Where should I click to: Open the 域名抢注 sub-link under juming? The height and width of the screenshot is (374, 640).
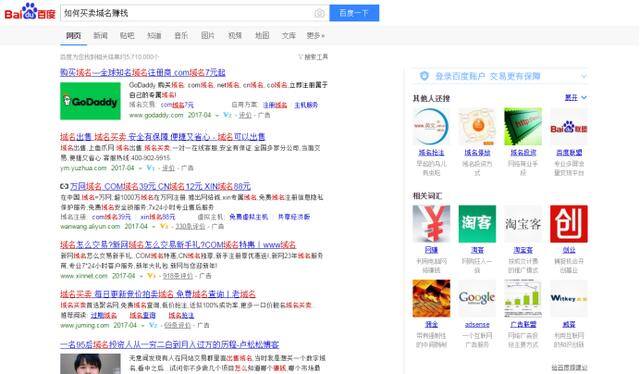[181, 315]
